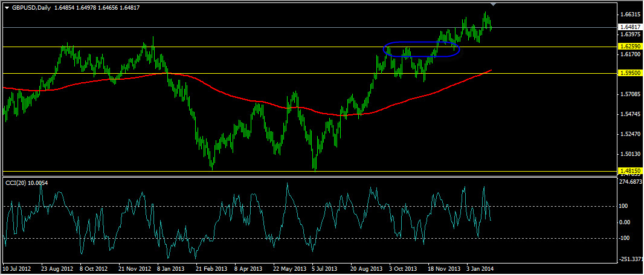The height and width of the screenshot is (275, 644).
Task: Click the current price label 1.64817
Action: coord(629,27)
